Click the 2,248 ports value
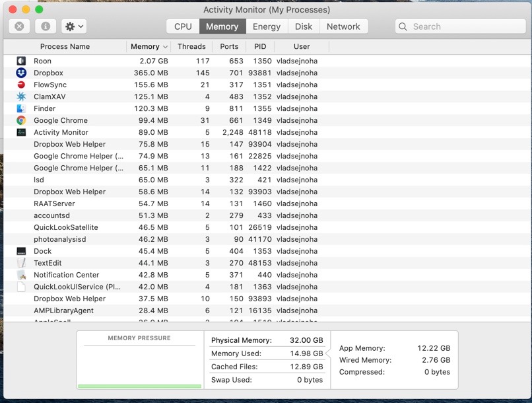Screen dimensions: 532x403 (x=233, y=132)
